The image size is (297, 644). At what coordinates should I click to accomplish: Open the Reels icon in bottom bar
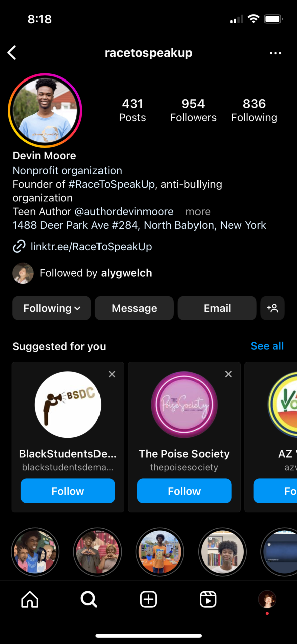tap(208, 599)
